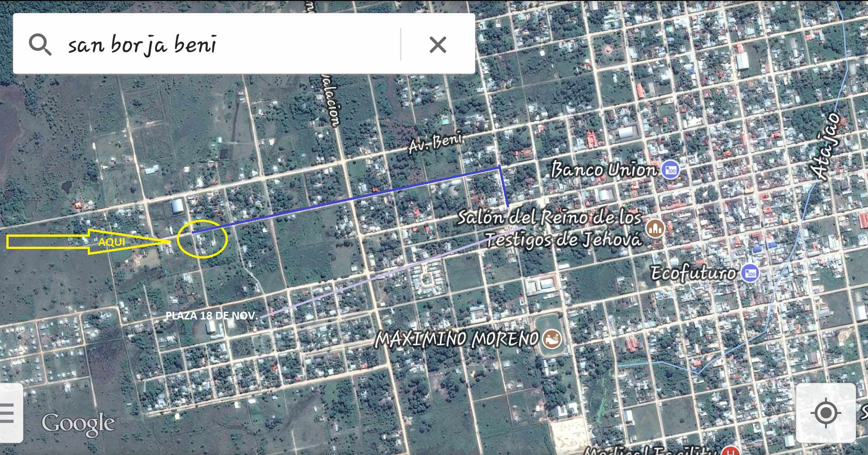The width and height of the screenshot is (868, 455).
Task: Open the Ecofuturo place label
Action: (693, 273)
